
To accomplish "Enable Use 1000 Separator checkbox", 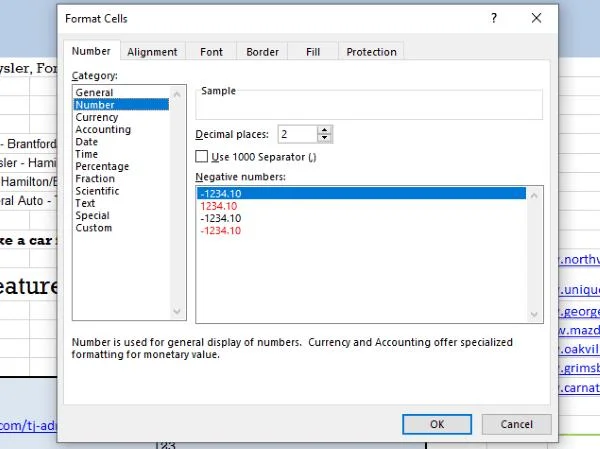I will (203, 156).
